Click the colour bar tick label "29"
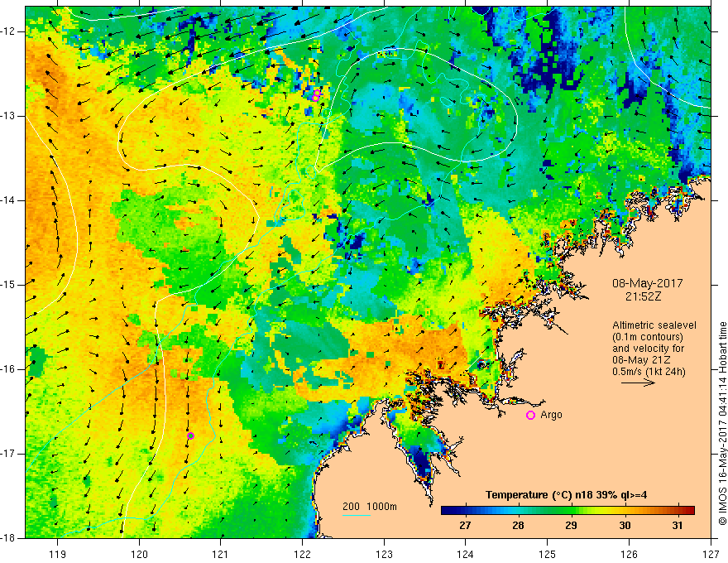Viewport: 728px width, 563px height. tap(572, 526)
